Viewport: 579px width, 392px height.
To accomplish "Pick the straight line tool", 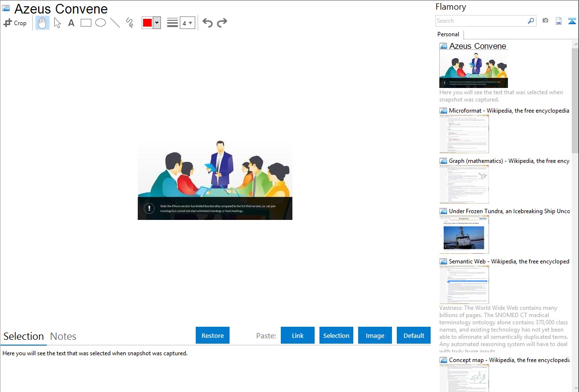I will pos(115,23).
